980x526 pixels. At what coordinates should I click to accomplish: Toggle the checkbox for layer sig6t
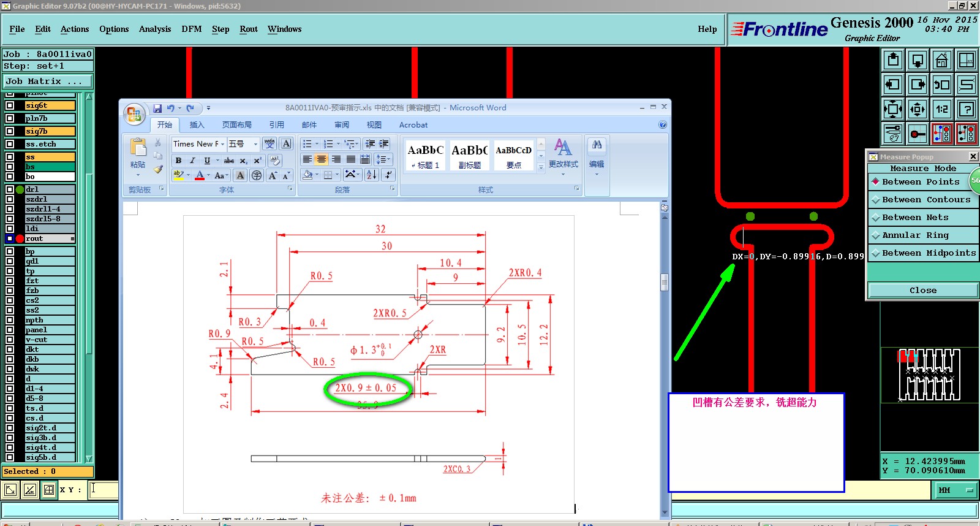point(10,105)
